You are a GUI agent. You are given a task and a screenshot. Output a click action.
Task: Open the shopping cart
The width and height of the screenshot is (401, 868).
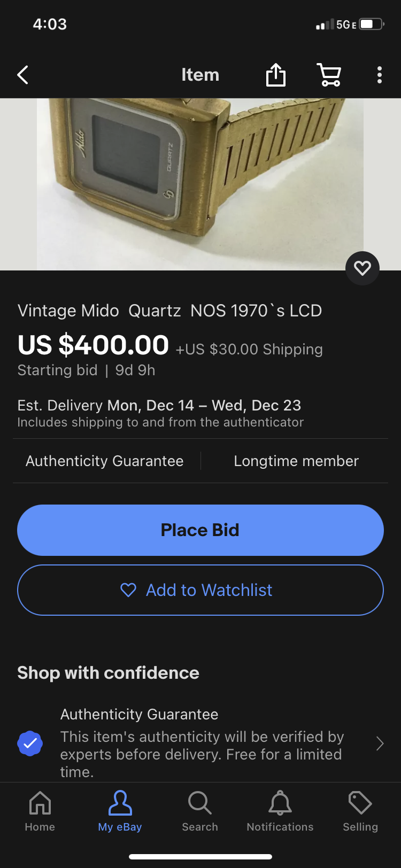(x=329, y=75)
